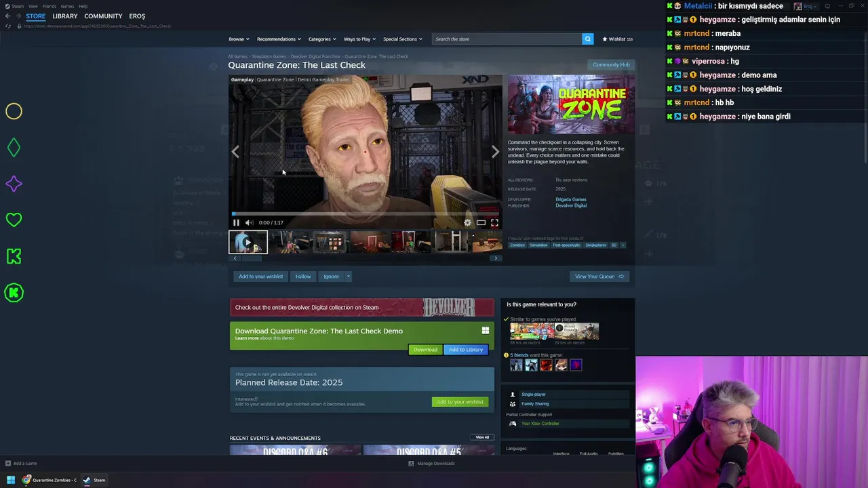View All recent events

(x=482, y=437)
